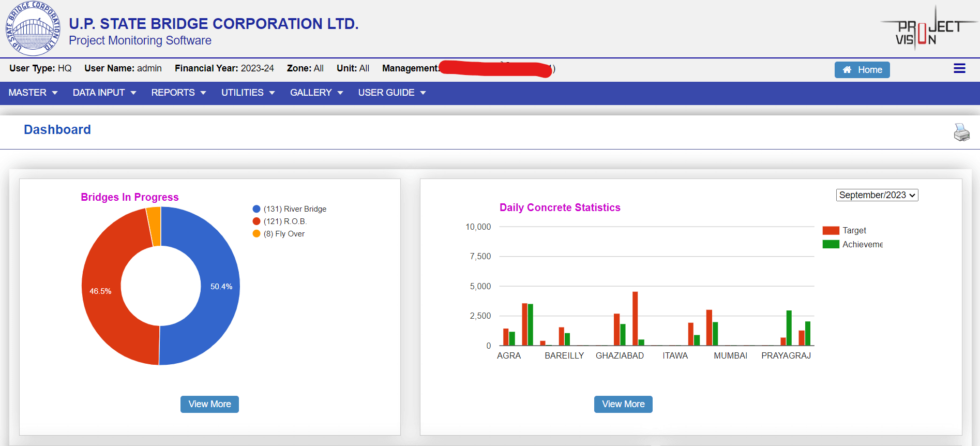This screenshot has width=980, height=446.
Task: Click the red Target legend swatch
Action: [x=831, y=230]
